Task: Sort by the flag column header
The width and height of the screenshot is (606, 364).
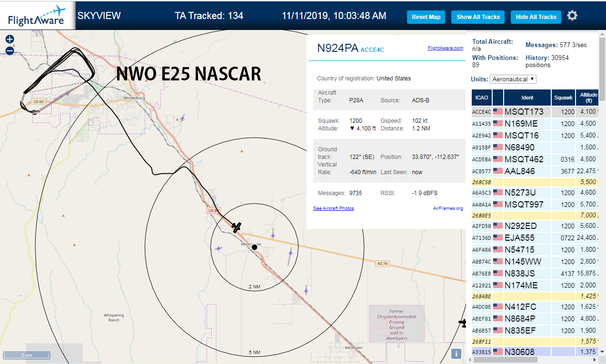Action: tap(498, 98)
